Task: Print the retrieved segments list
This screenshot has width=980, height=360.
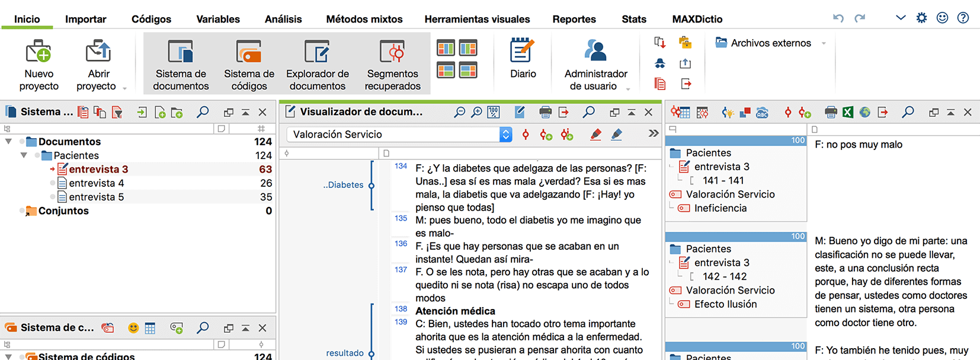Action: (x=831, y=112)
